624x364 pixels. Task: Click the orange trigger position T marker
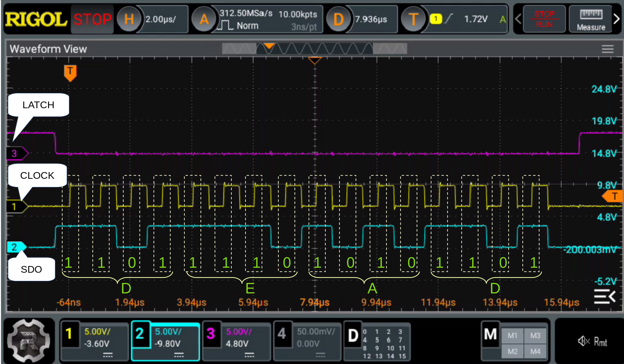coord(70,73)
